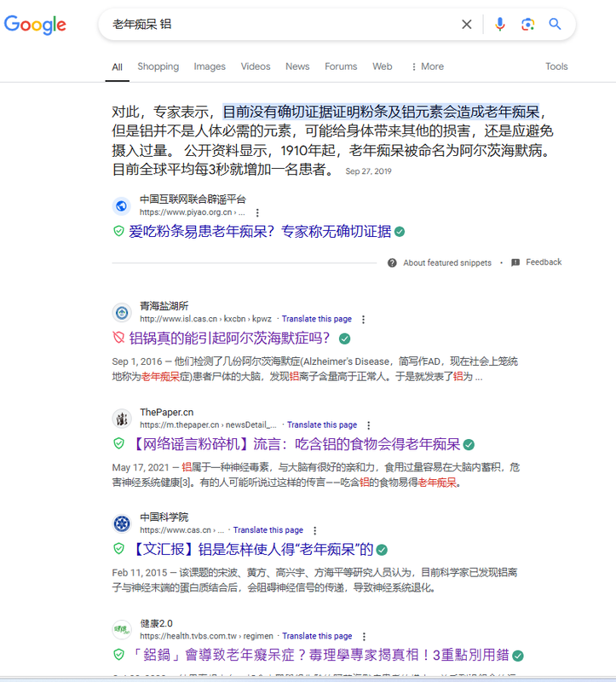Switch to the Images tab
Screen dimensions: 616x682
[x=210, y=66]
